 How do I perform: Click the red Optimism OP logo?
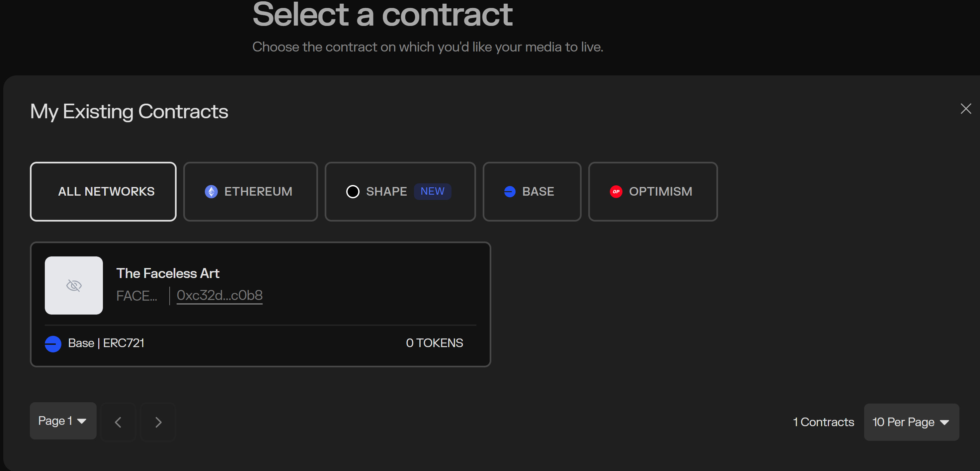616,192
